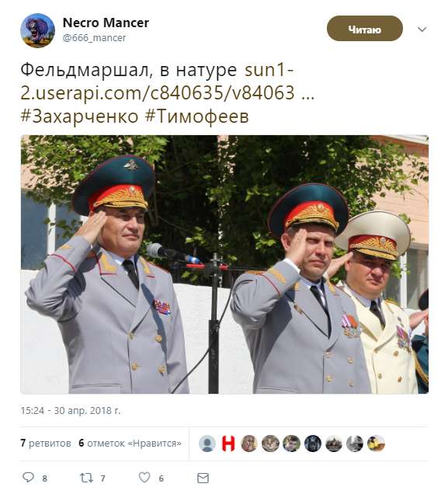Expand tweet options chevron menu
The width and height of the screenshot is (448, 501).
422,30
